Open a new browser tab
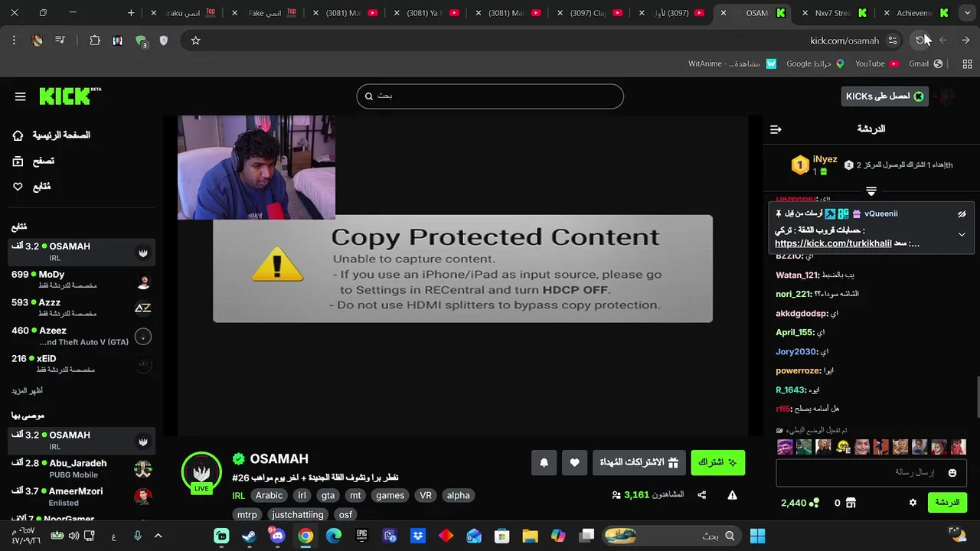 (x=131, y=13)
